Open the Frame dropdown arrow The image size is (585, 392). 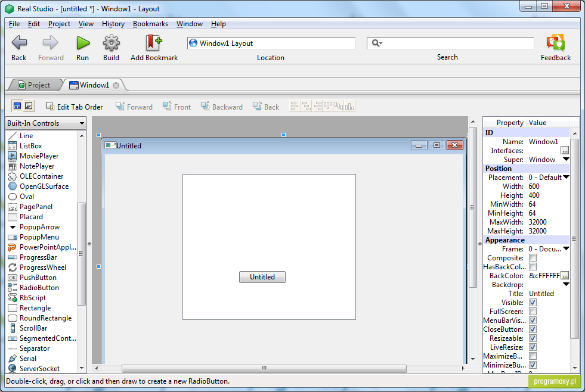(x=565, y=249)
